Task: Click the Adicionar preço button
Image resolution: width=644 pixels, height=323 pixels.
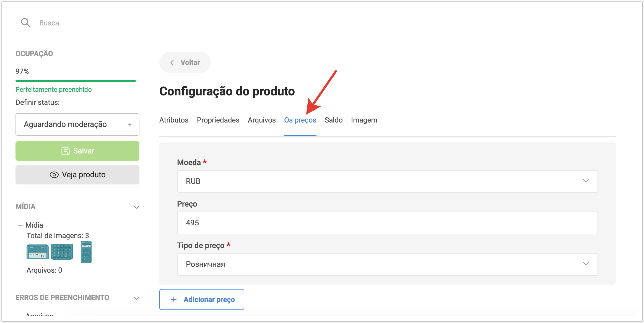Action: click(x=202, y=299)
